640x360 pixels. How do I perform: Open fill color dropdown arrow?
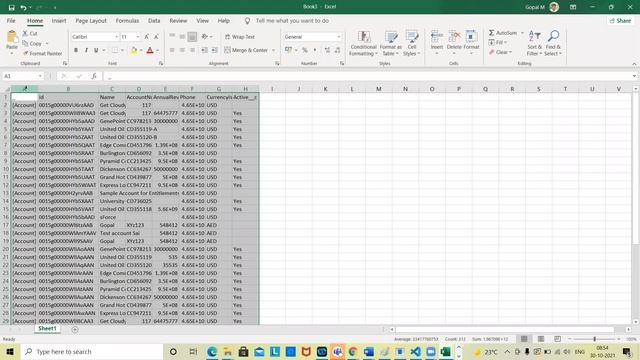pos(141,50)
